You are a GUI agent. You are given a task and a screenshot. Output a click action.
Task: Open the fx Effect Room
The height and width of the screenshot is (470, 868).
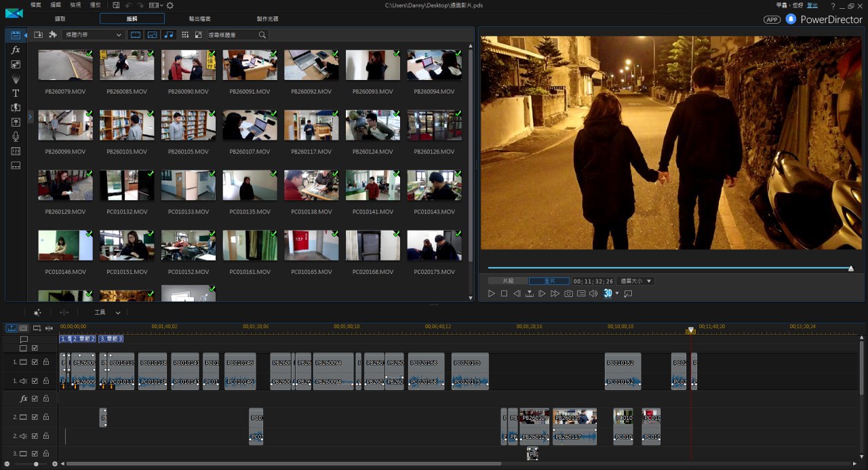16,50
